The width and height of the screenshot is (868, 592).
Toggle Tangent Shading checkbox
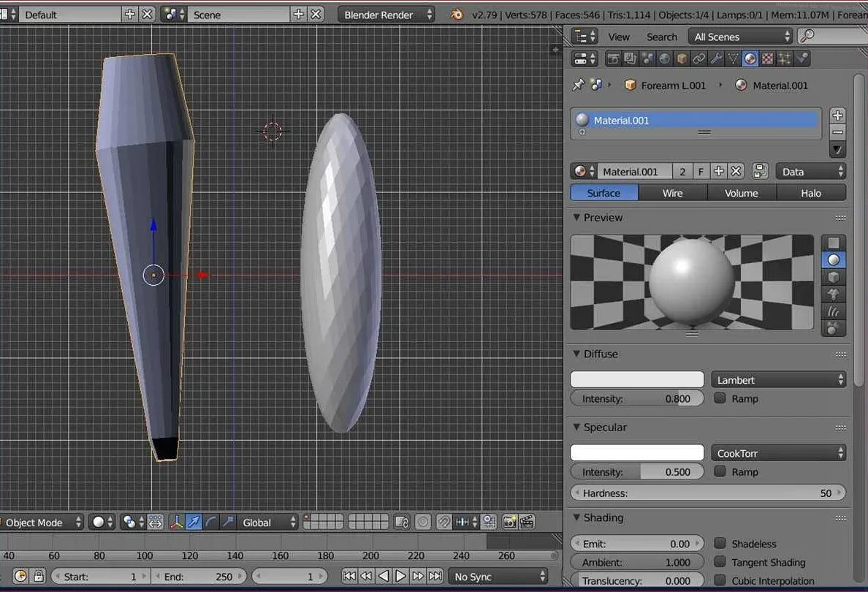(720, 561)
